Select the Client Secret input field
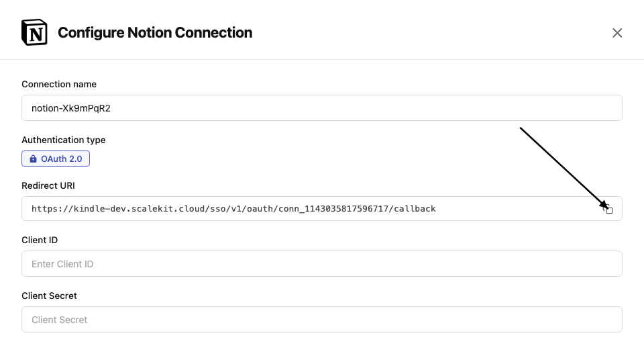This screenshot has width=644, height=354. [322, 320]
